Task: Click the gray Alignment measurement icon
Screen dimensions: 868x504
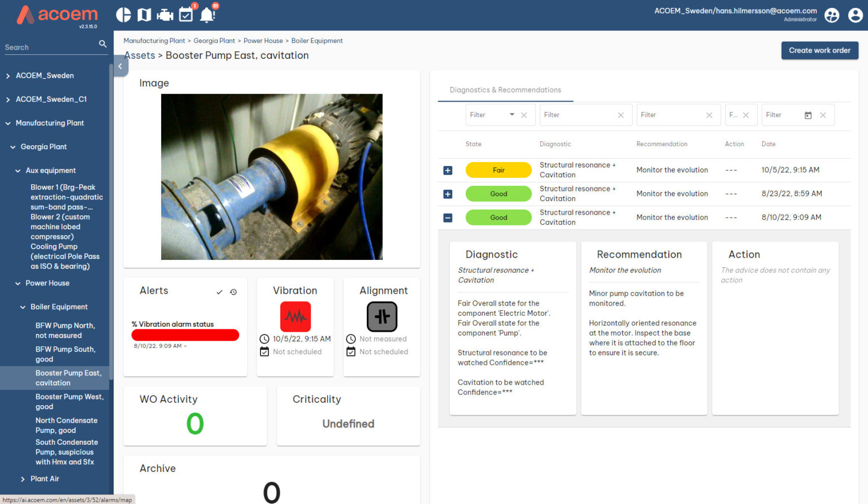Action: coord(381,316)
